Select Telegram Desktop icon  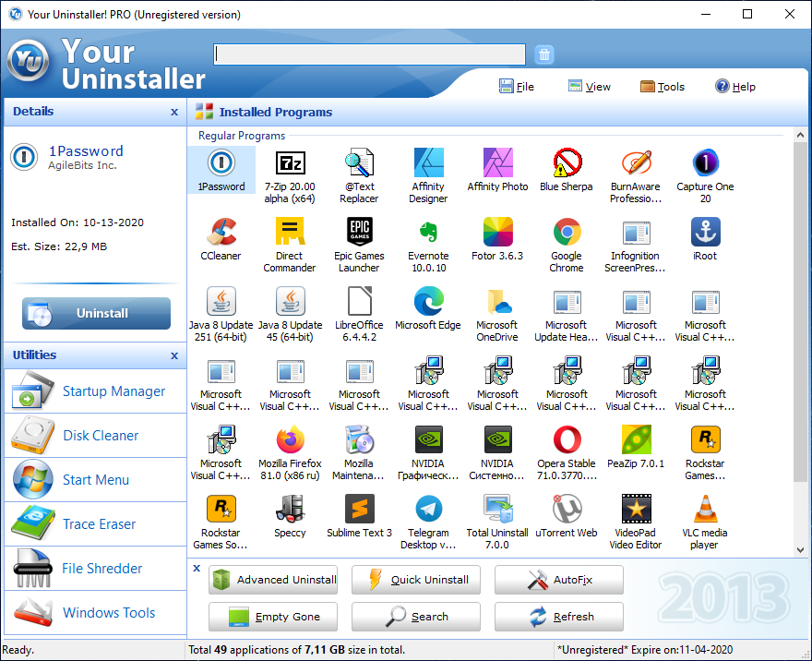pos(428,509)
